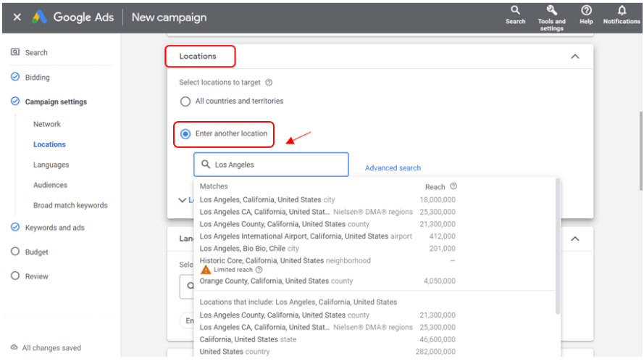This screenshot has width=644, height=364.
Task: Close the new campaign with the X icon
Action: click(17, 17)
